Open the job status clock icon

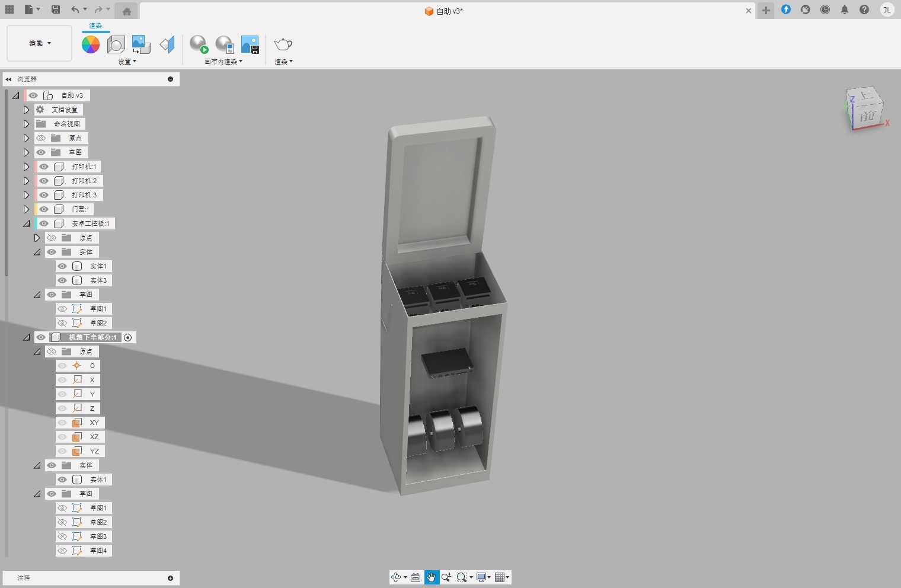pyautogui.click(x=825, y=9)
